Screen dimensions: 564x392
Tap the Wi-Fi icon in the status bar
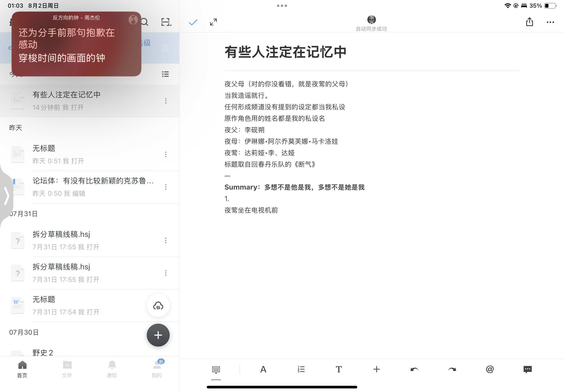click(x=508, y=6)
